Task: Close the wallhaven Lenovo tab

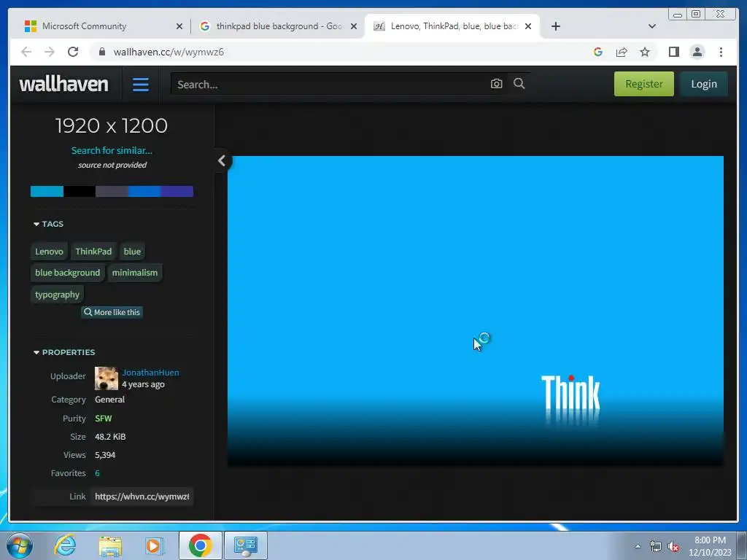Action: coord(528,26)
